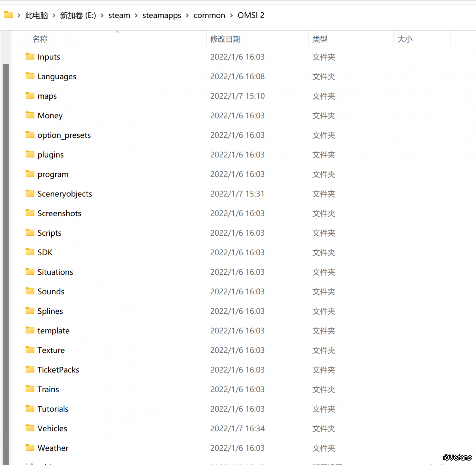476x465 pixels.
Task: Select the Money folder icon
Action: tap(30, 115)
